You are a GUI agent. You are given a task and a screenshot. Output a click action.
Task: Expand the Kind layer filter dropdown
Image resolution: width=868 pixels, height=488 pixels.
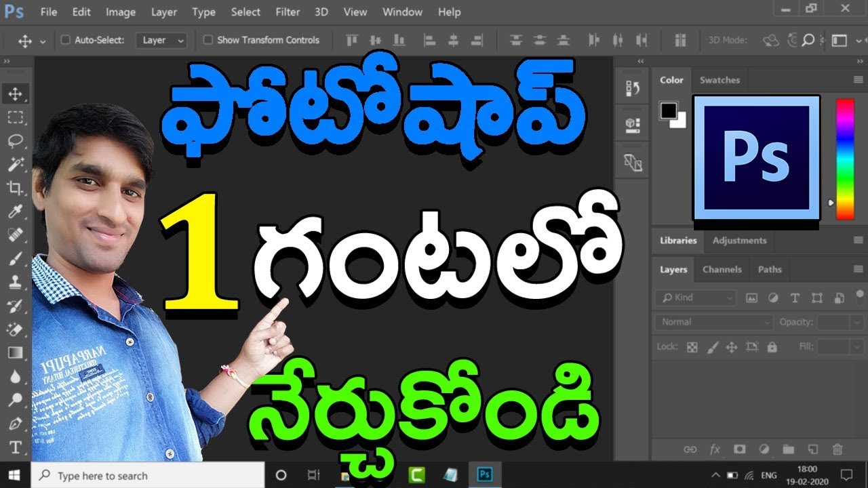click(696, 298)
